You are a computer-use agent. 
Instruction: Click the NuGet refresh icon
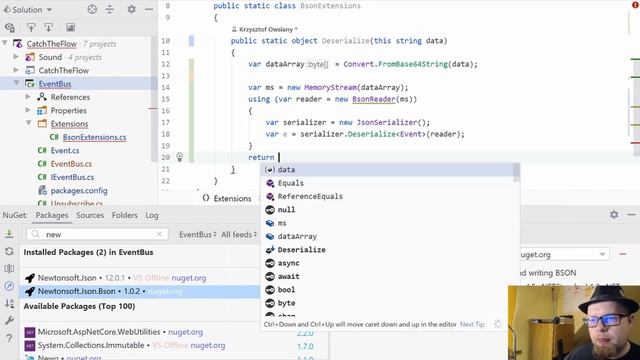click(9, 251)
